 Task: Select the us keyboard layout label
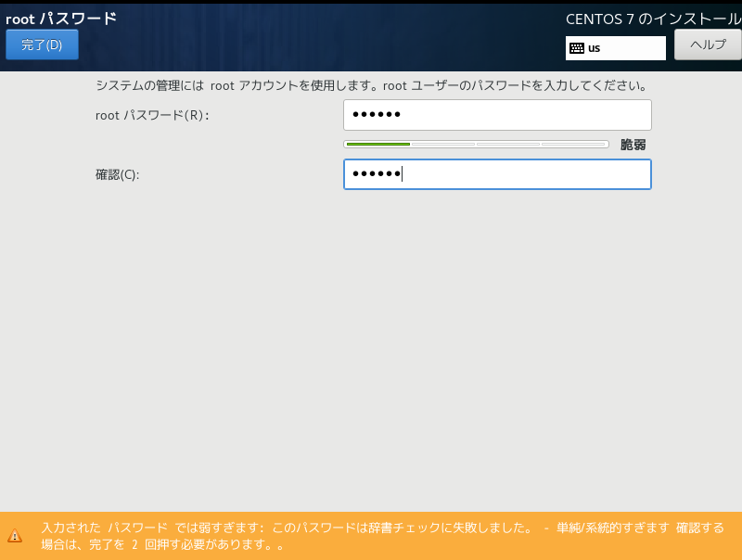pos(594,48)
